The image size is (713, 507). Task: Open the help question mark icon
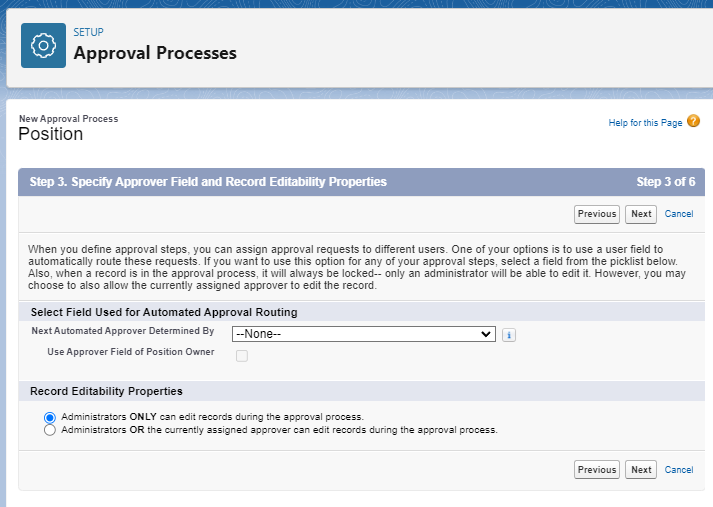(x=693, y=121)
